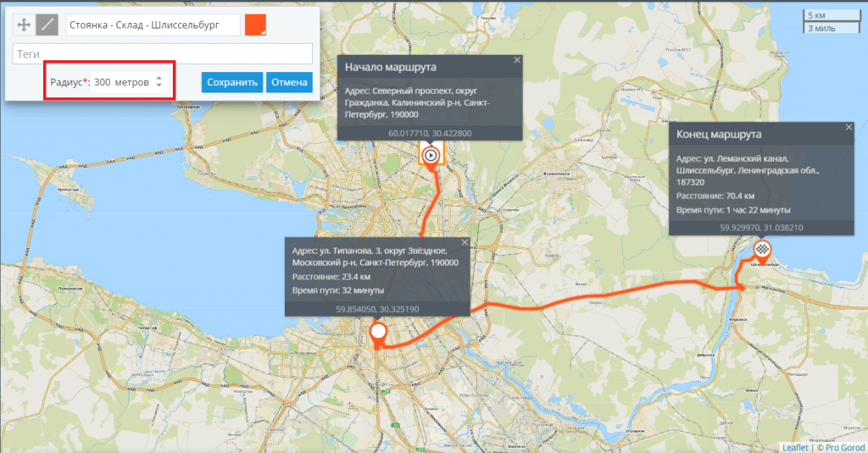The height and width of the screenshot is (453, 868).
Task: Close the 'Конец маршрута' popup
Action: (x=849, y=128)
